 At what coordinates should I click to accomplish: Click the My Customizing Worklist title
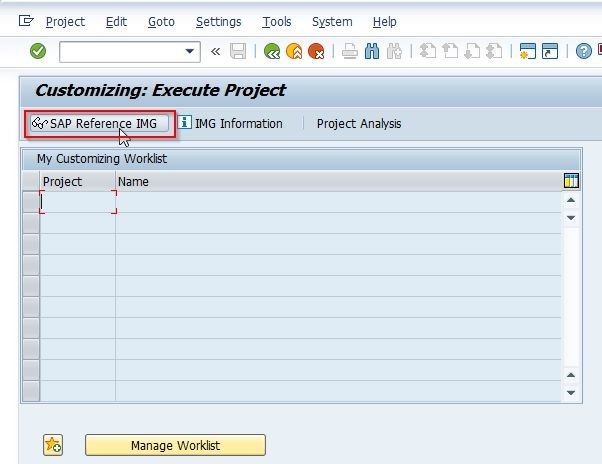pyautogui.click(x=102, y=159)
